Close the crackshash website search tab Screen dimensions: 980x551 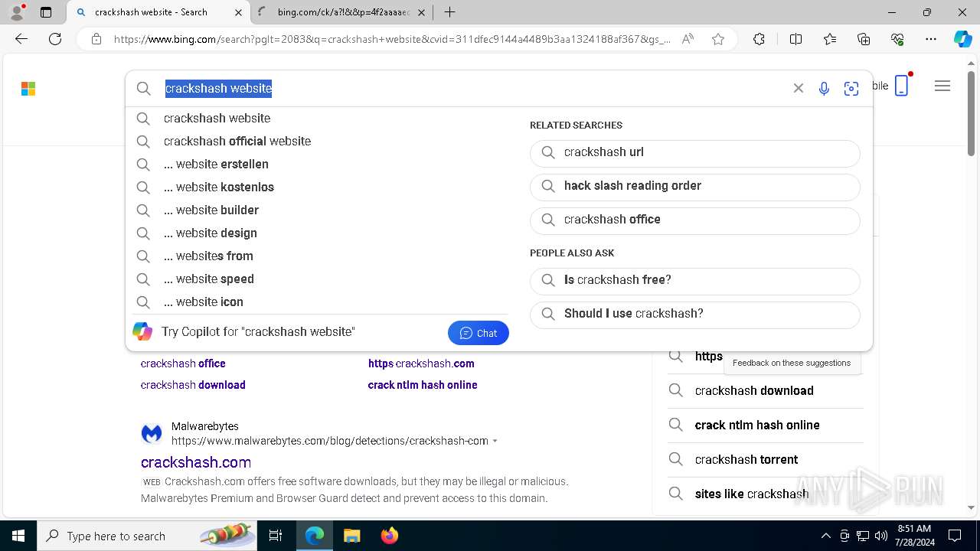[238, 12]
